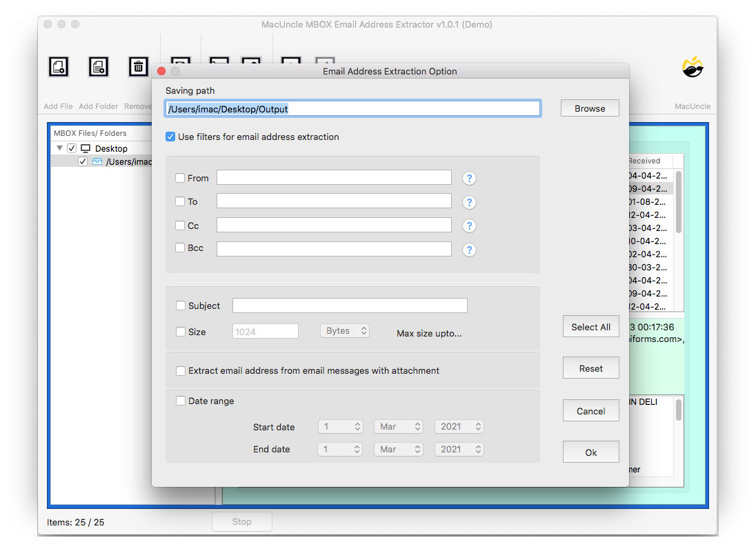Image resolution: width=756 pixels, height=551 pixels.
Task: Click the Add Folder icon
Action: [98, 67]
